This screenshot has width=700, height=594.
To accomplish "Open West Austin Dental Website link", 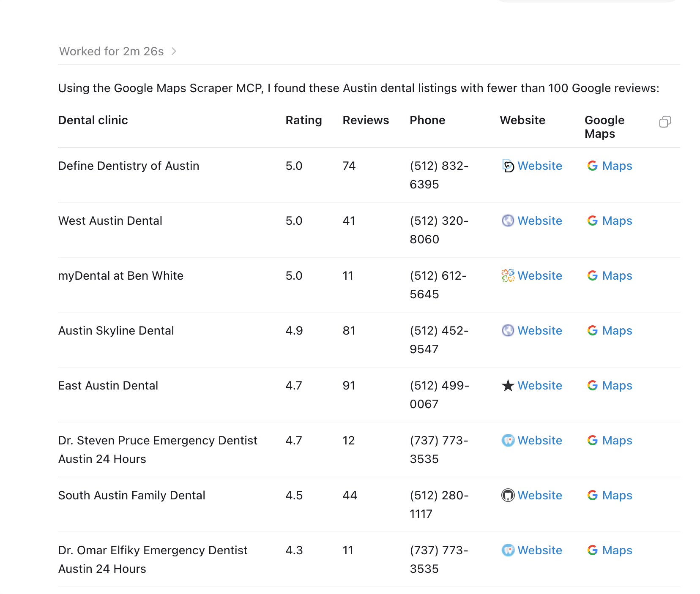I will (x=540, y=221).
